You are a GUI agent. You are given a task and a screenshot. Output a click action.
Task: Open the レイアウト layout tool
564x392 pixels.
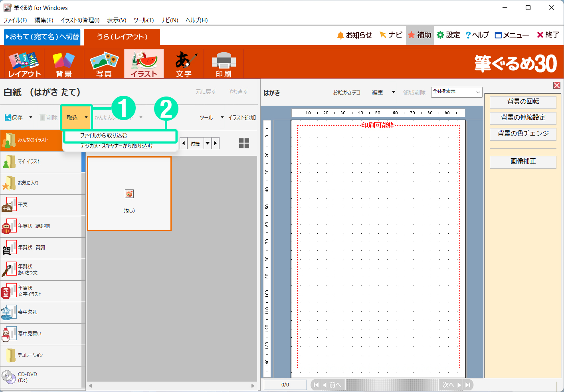[24, 64]
